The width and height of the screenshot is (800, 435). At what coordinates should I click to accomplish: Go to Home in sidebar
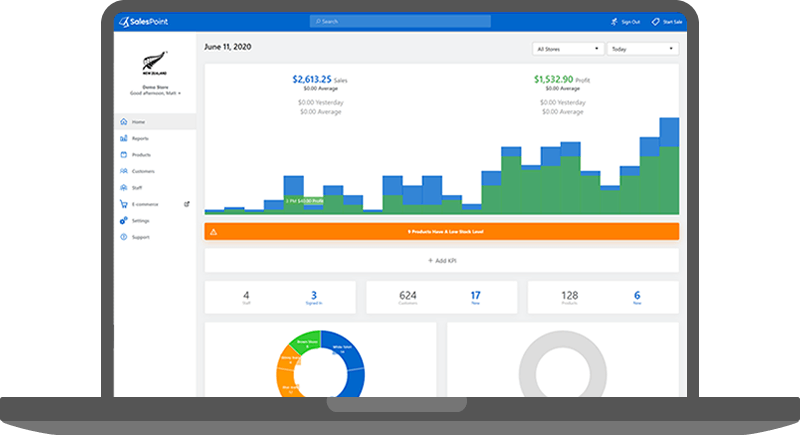pyautogui.click(x=155, y=122)
